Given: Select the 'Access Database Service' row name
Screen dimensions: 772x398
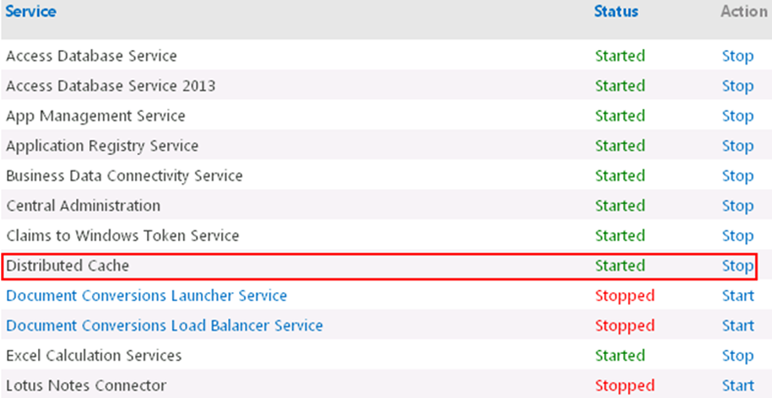Looking at the screenshot, I should click(x=92, y=56).
